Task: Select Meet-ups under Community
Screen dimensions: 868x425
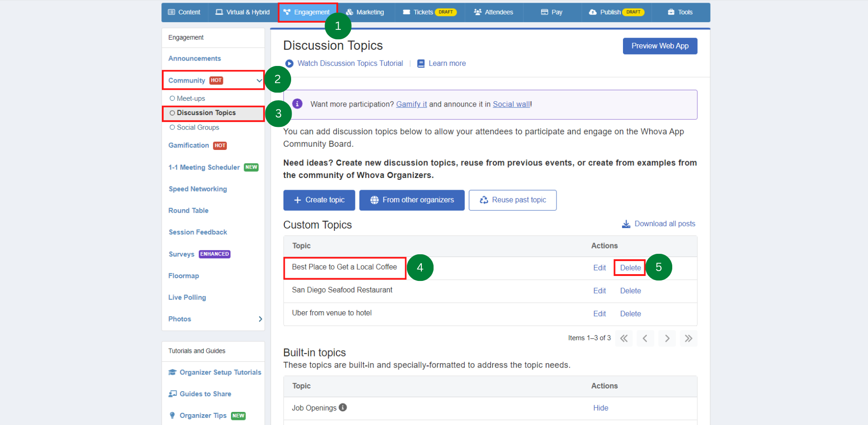Action: point(191,98)
